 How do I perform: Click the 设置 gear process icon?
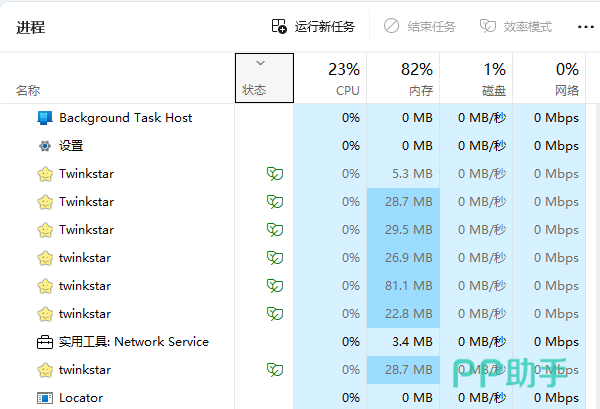tap(45, 146)
